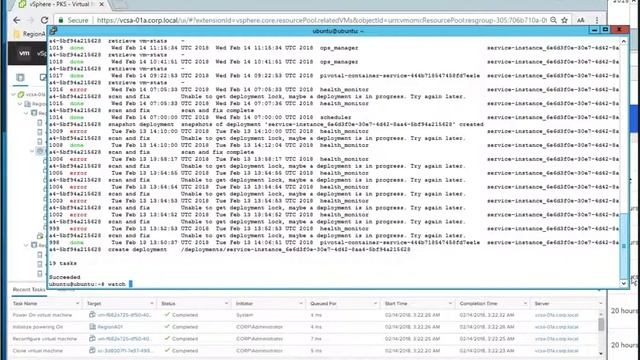640x360 pixels.
Task: Click task 1016 error status text
Action: [x=78, y=89]
